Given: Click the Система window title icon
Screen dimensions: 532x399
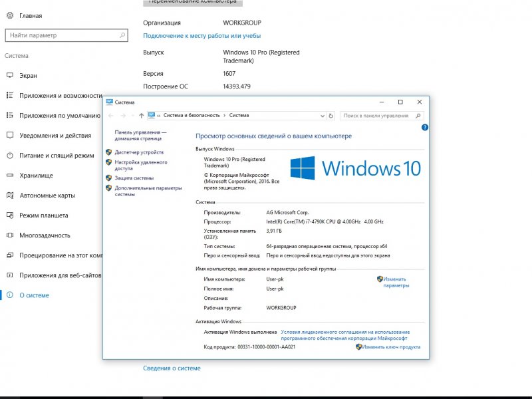Looking at the screenshot, I should [109, 102].
